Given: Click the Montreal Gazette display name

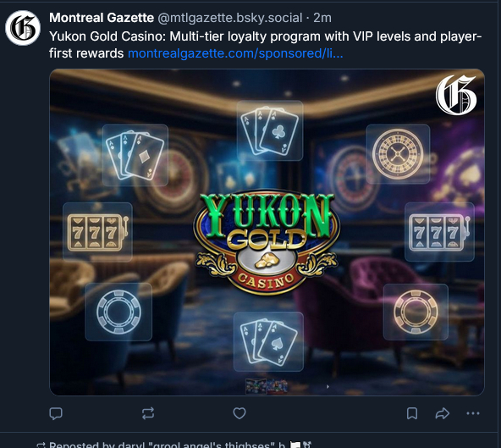Looking at the screenshot, I should pyautogui.click(x=102, y=18).
